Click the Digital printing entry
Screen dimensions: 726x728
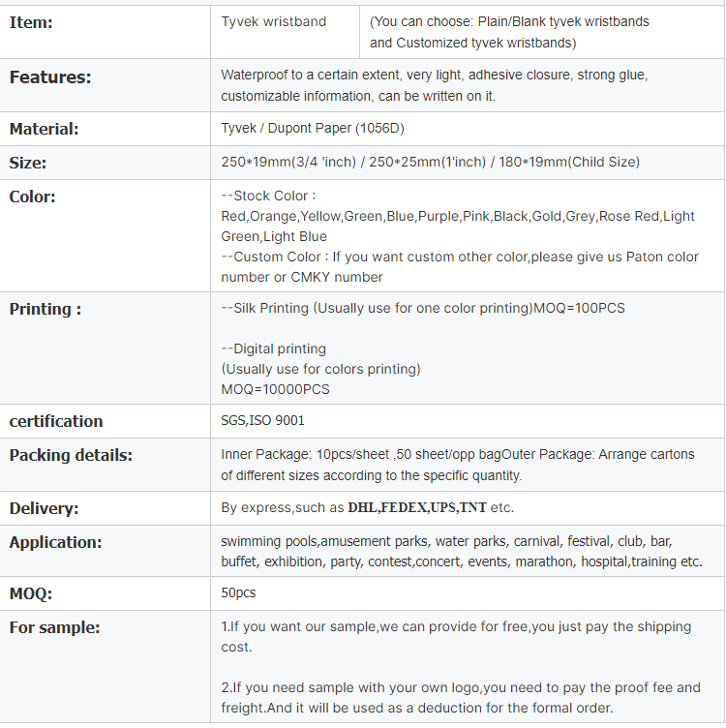[x=273, y=349]
